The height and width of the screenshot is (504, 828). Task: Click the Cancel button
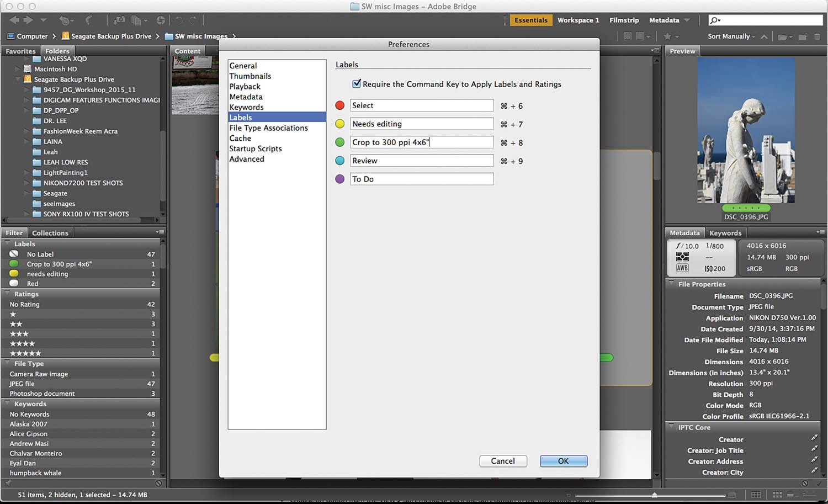coord(503,461)
